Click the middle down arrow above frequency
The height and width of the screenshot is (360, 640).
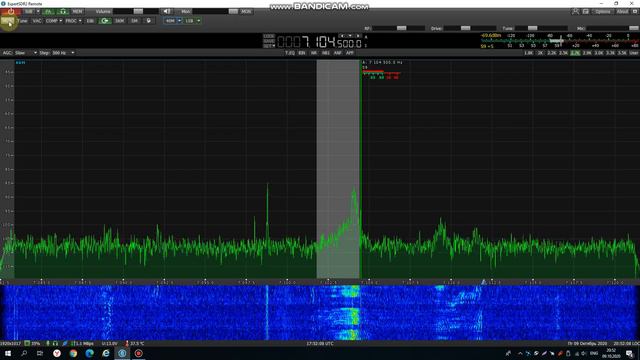point(350,36)
